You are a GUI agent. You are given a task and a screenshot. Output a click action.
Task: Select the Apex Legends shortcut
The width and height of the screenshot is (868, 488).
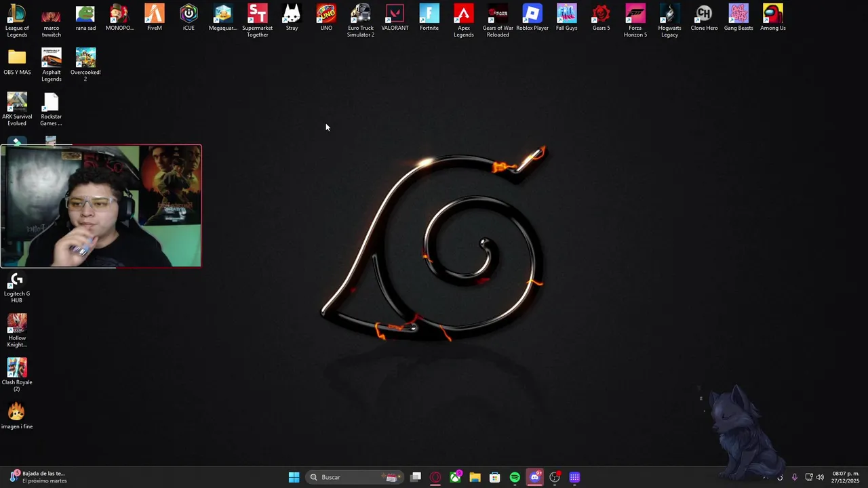pyautogui.click(x=464, y=21)
